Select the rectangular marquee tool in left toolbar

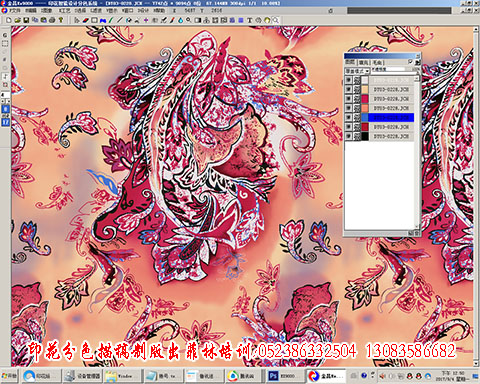5,43
